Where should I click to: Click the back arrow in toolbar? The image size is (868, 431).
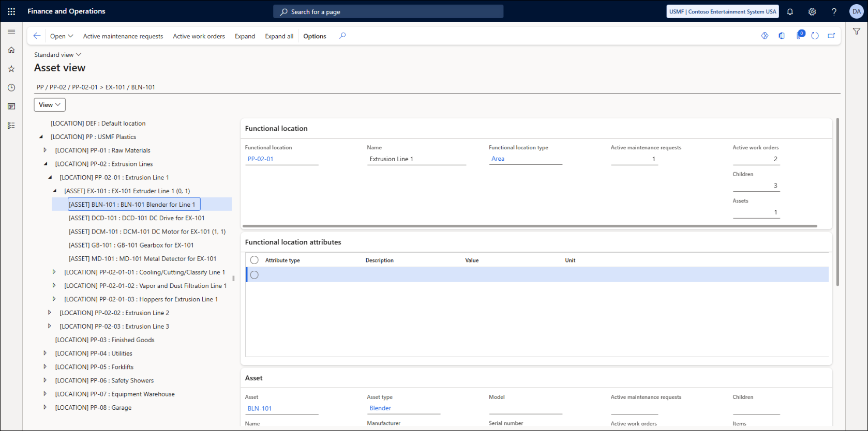[37, 36]
